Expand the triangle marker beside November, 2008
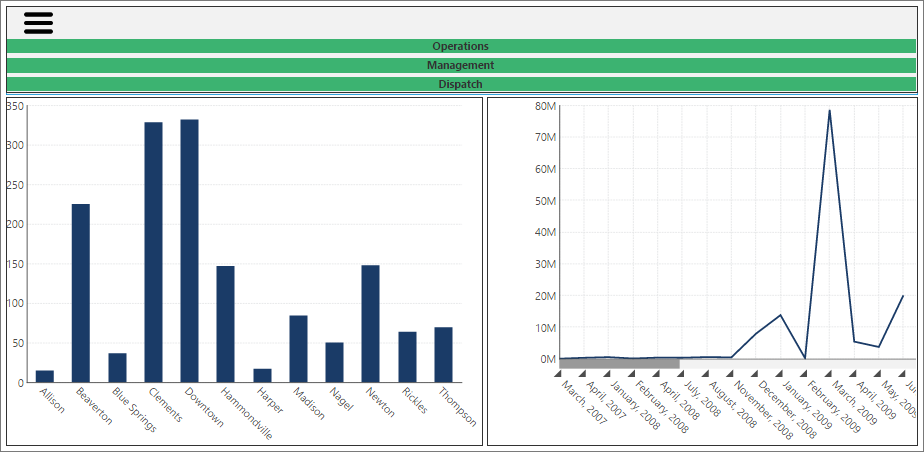924x452 pixels. tap(731, 374)
